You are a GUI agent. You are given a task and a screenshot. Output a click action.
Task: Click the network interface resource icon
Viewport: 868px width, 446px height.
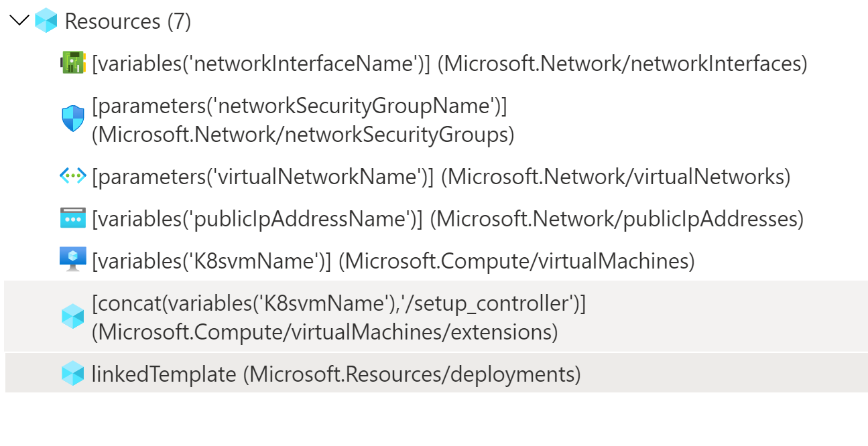(x=74, y=64)
